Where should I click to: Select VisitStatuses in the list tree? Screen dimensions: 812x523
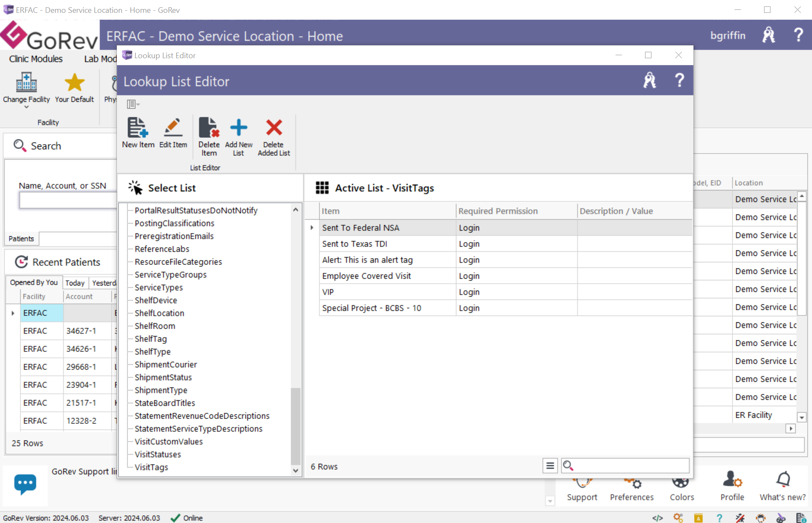[158, 455]
